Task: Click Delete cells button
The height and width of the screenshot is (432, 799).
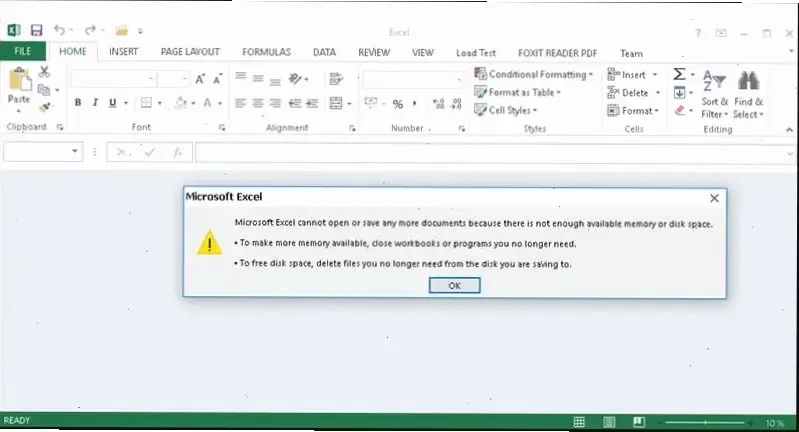Action: 627,93
